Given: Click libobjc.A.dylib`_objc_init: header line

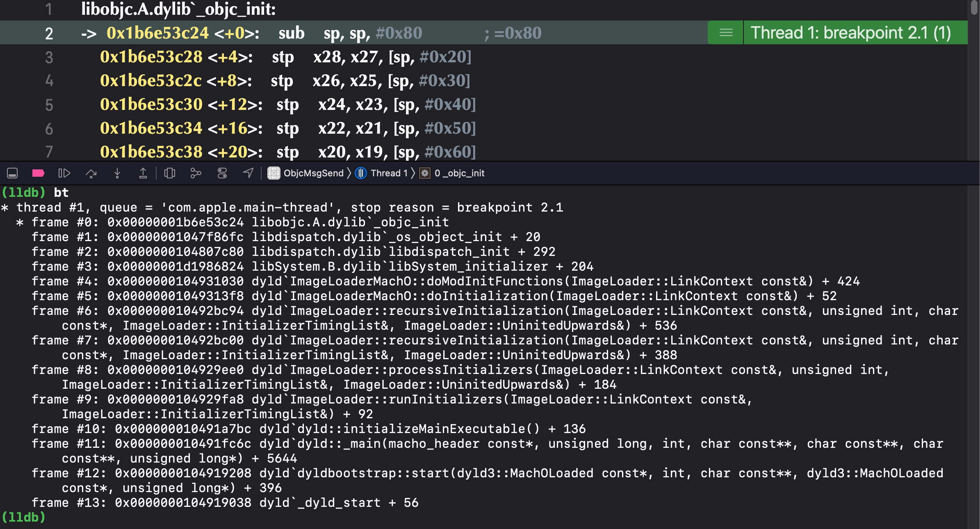Looking at the screenshot, I should point(178,9).
